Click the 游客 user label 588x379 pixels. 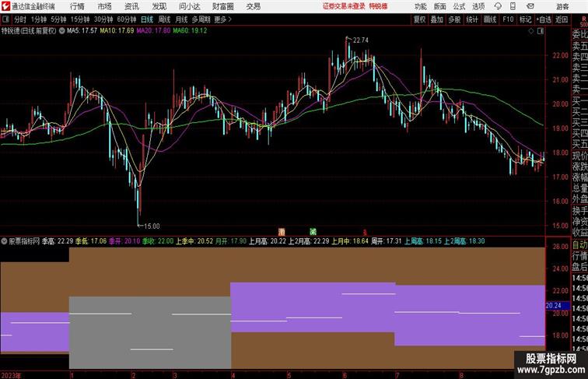point(562,6)
